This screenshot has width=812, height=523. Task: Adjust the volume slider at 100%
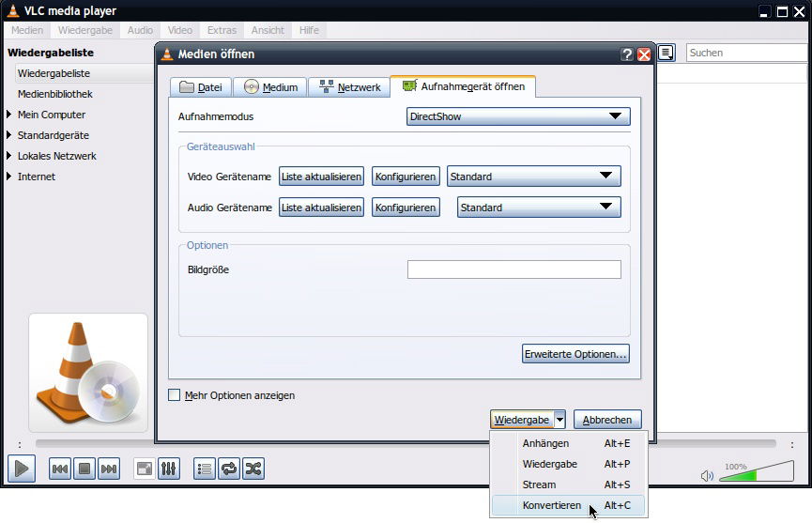(x=756, y=471)
